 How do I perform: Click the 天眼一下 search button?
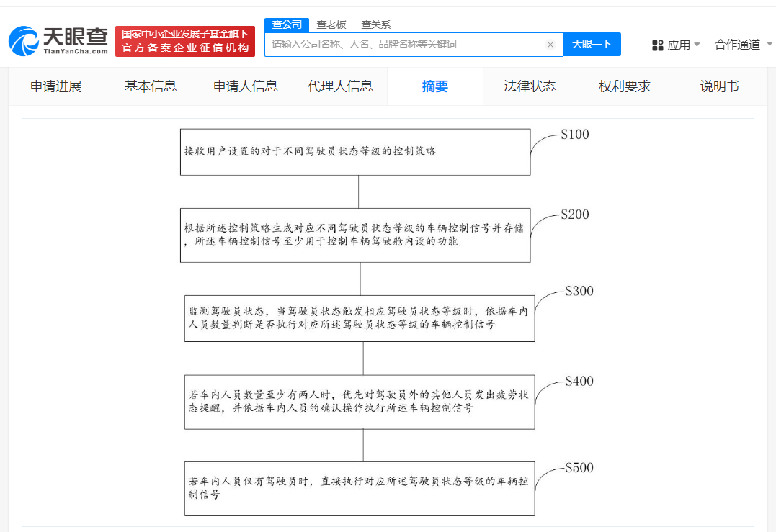pos(592,44)
